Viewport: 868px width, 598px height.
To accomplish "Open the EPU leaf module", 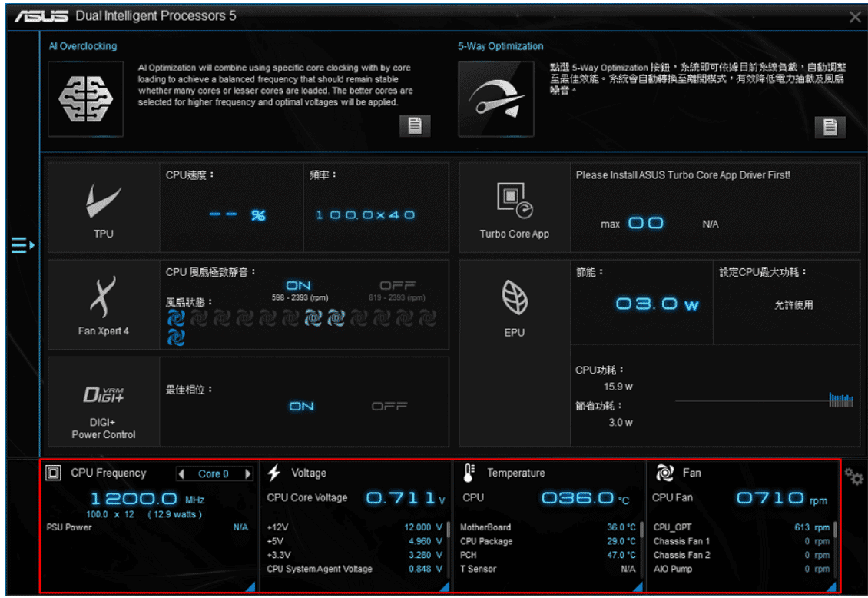I will coord(514,354).
